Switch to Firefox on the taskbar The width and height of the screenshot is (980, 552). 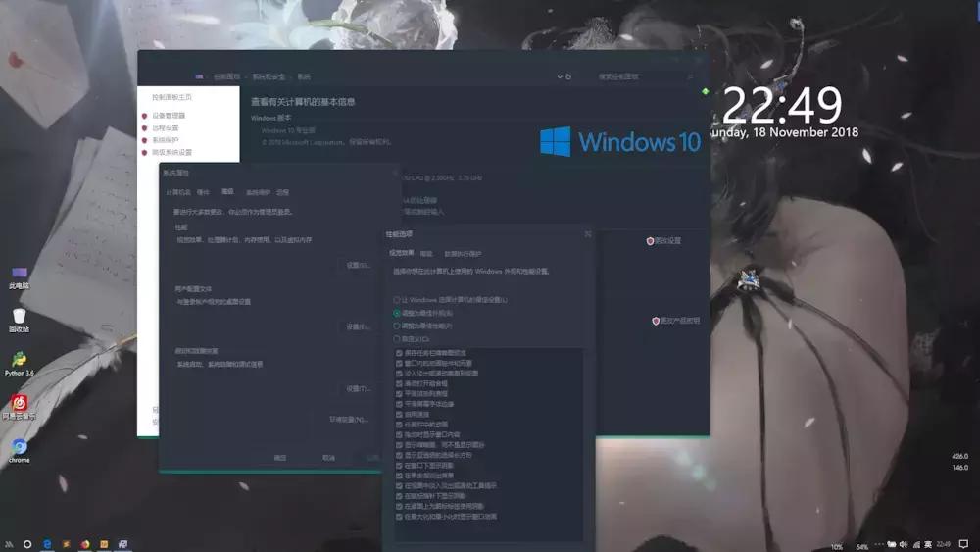point(85,544)
